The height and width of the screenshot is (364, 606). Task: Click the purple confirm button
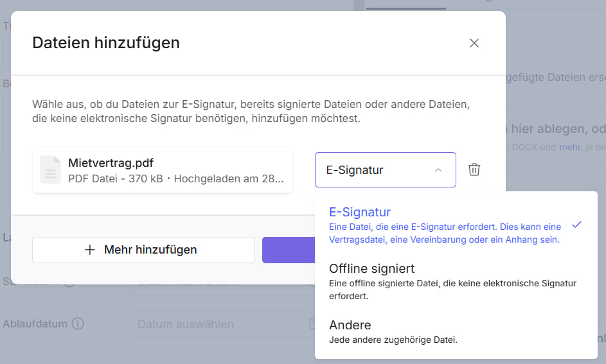pos(288,250)
